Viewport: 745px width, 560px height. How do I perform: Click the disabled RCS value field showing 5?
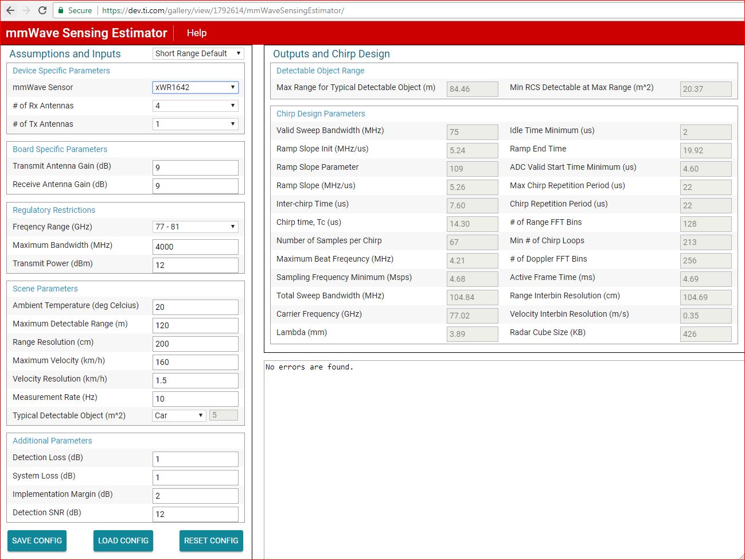tap(224, 415)
